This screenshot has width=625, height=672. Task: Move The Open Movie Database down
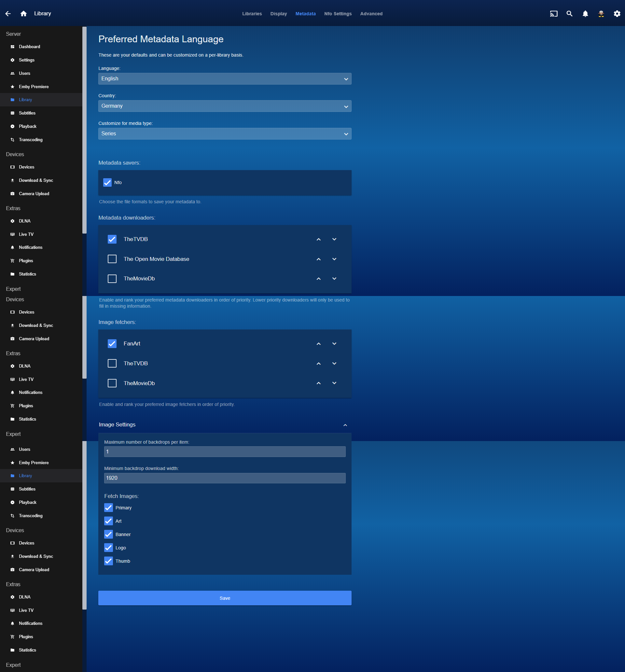coord(334,259)
